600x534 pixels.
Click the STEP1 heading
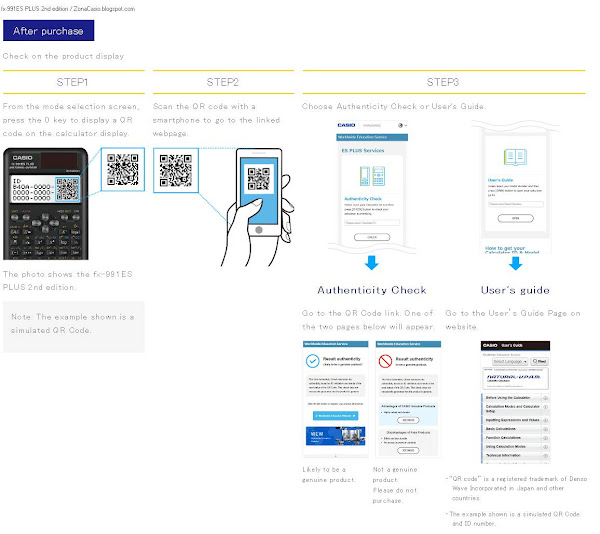(72, 82)
